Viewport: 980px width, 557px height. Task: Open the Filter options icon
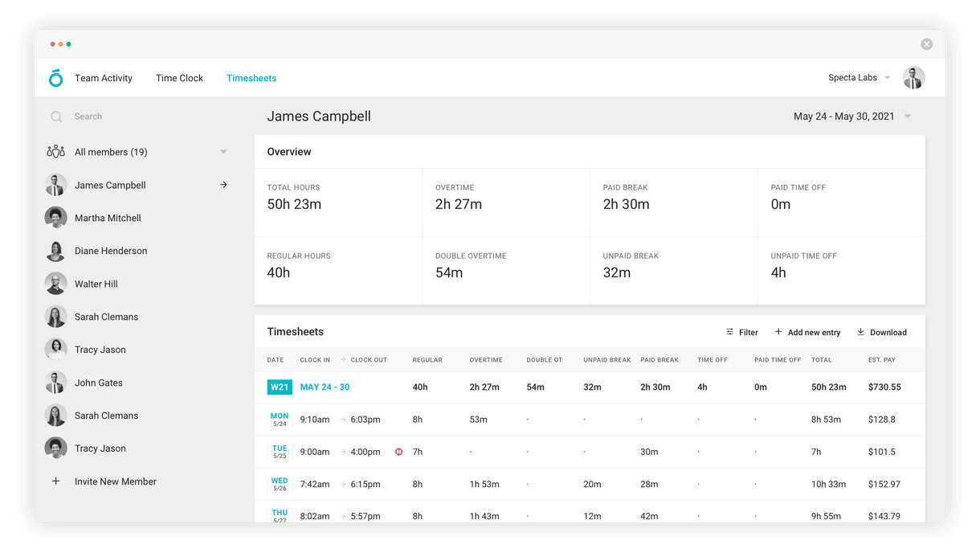[x=729, y=332]
